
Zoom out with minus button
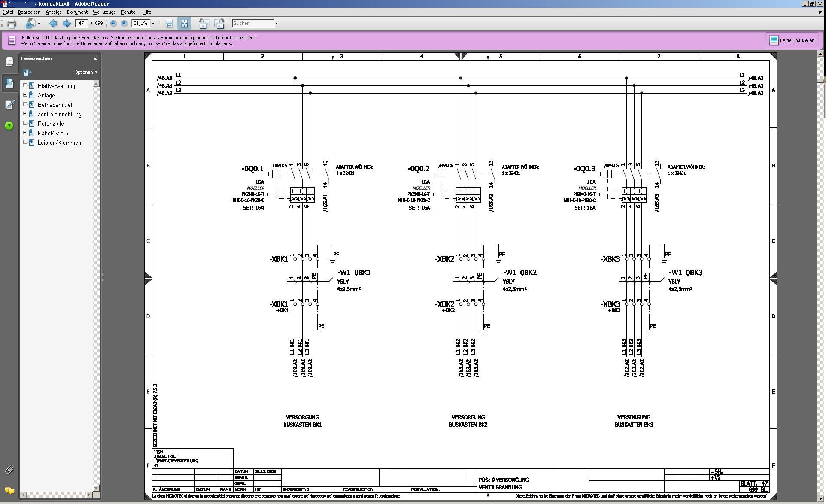113,24
